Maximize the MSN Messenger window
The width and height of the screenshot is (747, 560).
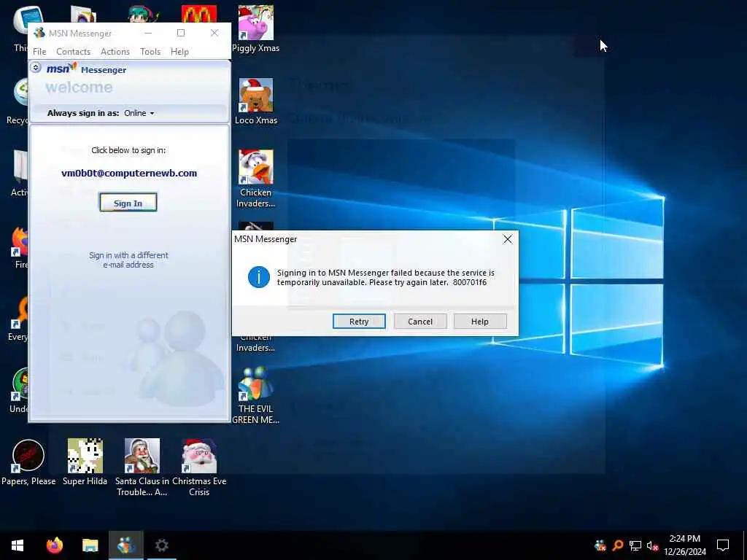(x=181, y=33)
